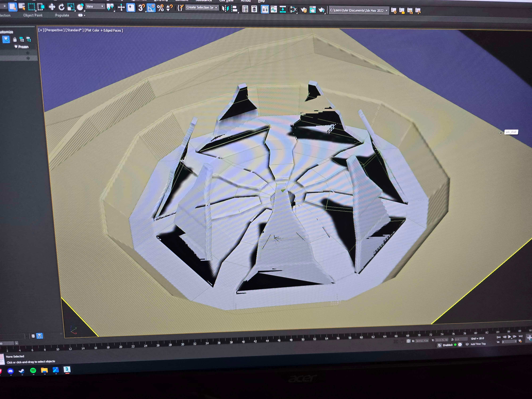Image resolution: width=532 pixels, height=399 pixels.
Task: Toggle the Window/Crossing selection mode
Action: 41,7
